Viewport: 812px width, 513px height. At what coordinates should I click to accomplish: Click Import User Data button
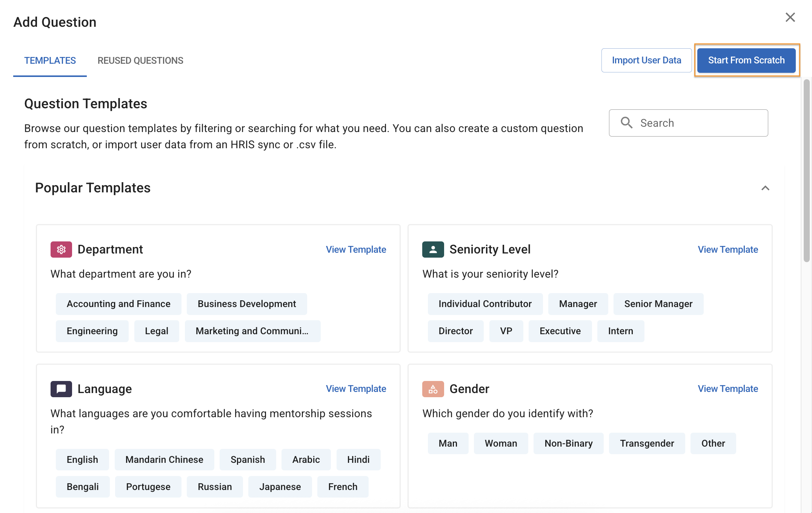pyautogui.click(x=646, y=60)
